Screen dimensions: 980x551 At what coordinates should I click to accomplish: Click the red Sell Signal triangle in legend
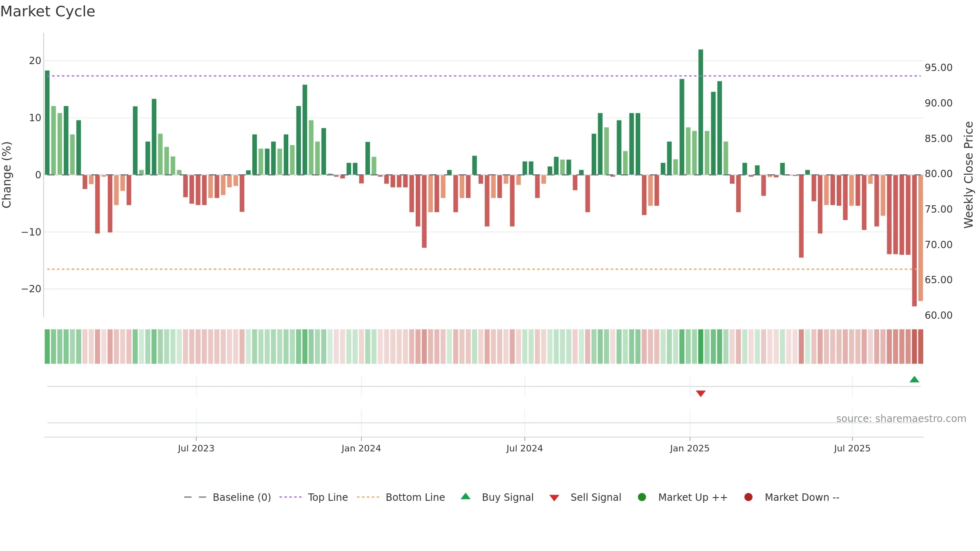[554, 498]
